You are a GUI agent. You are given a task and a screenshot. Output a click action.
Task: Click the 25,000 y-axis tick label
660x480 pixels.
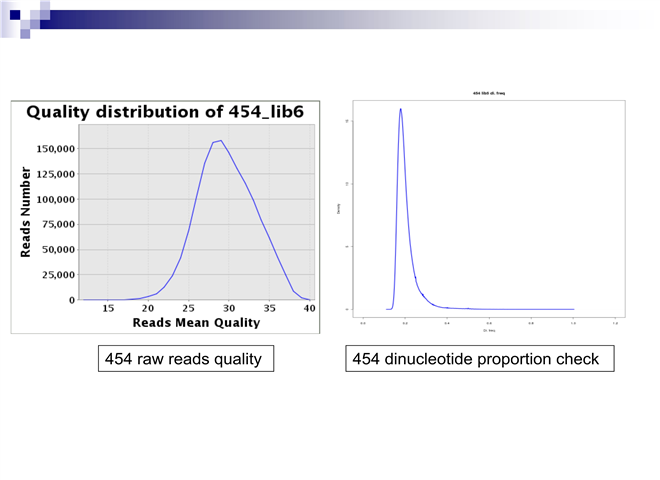pos(57,275)
